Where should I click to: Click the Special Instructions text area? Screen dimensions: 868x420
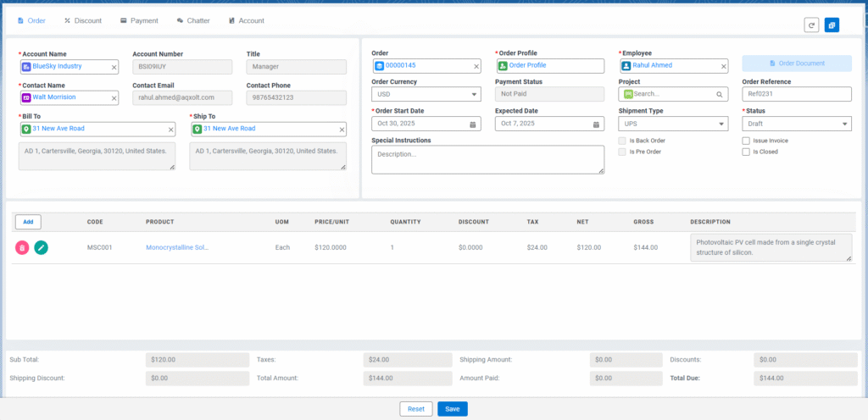pos(487,159)
